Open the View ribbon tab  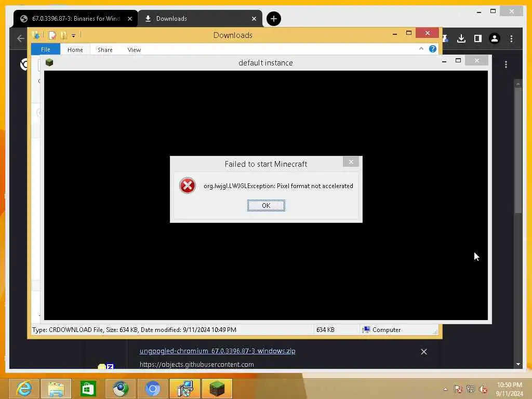(x=134, y=49)
